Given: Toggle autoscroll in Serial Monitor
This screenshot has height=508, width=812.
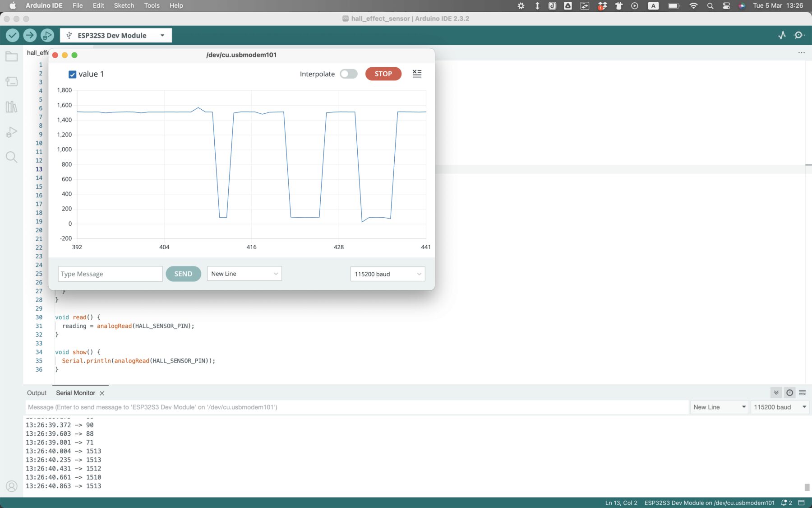Looking at the screenshot, I should coord(776,393).
